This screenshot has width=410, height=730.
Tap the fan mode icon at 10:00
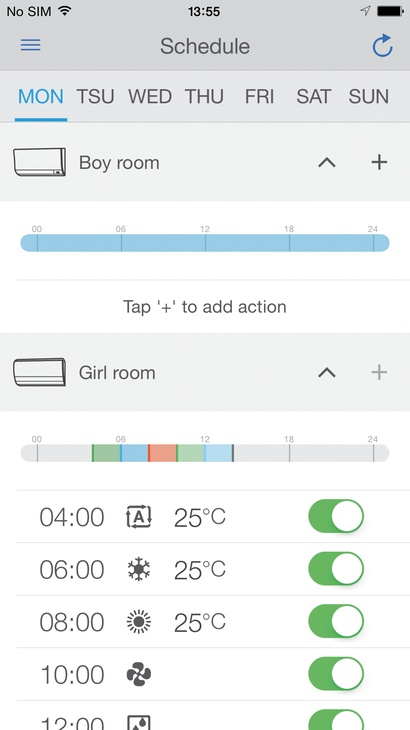(139, 674)
